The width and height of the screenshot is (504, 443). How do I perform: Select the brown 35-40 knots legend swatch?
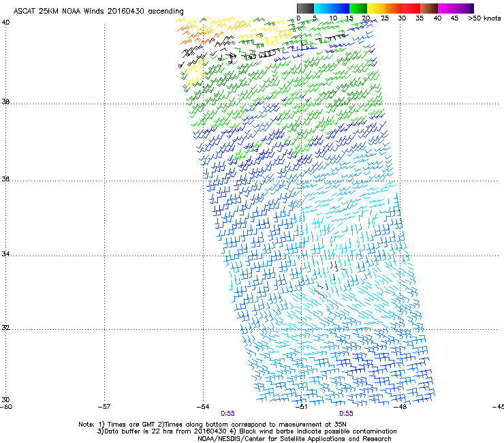(429, 8)
